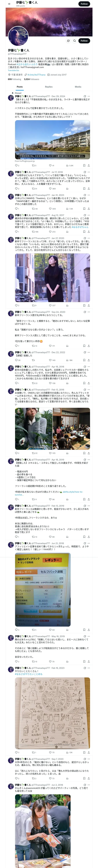Expand options menu for Apr 18, 2018 post
The height and width of the screenshot is (868, 98).
coord(89,367)
